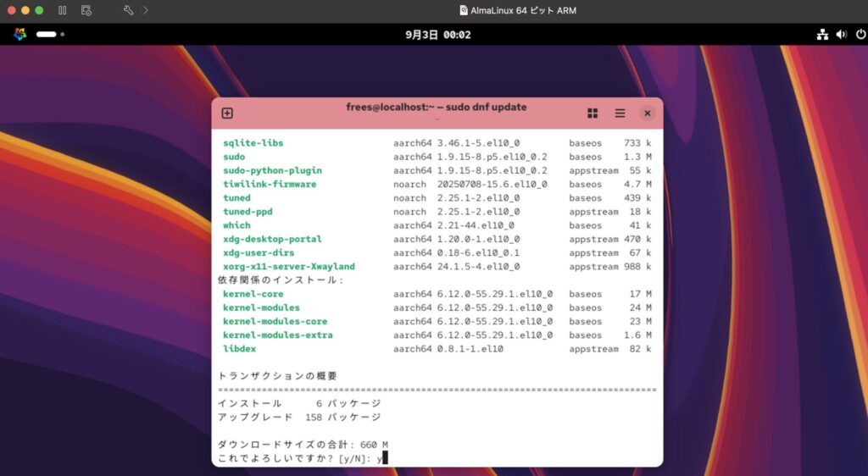Click the xdg-user-dirs package name
Viewport: 868px width, 476px height.
[259, 252]
